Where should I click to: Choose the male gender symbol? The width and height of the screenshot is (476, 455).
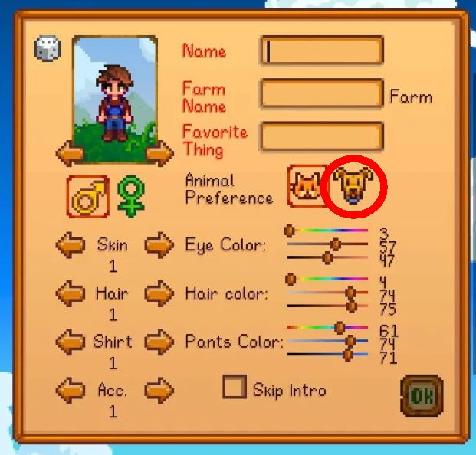coord(88,197)
